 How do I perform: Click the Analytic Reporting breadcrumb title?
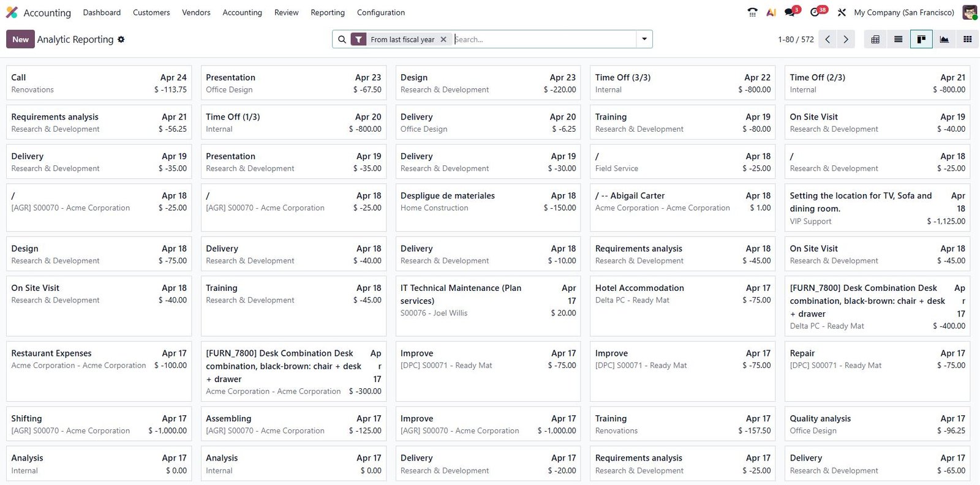tap(75, 39)
